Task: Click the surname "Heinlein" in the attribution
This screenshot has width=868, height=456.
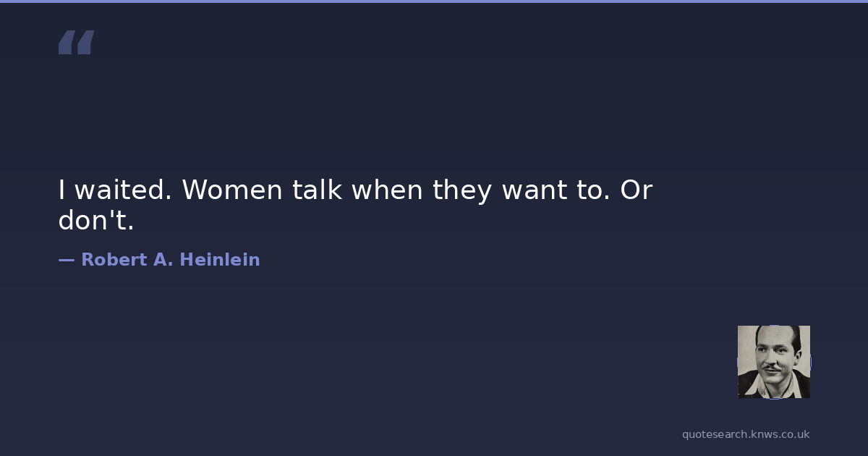Action: point(219,260)
